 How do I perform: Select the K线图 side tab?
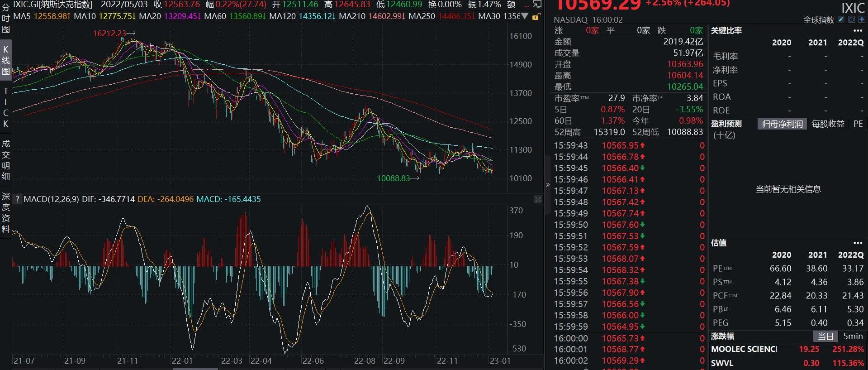pyautogui.click(x=6, y=60)
